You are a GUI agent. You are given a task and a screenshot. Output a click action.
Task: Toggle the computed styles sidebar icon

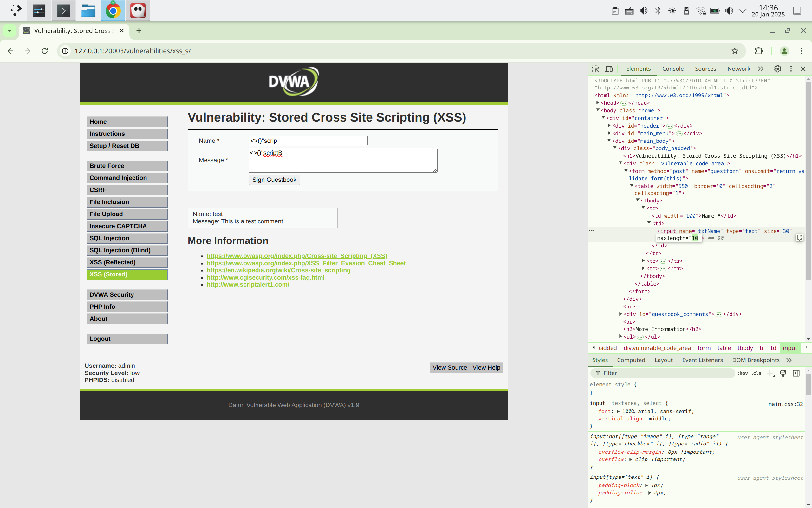pos(796,373)
